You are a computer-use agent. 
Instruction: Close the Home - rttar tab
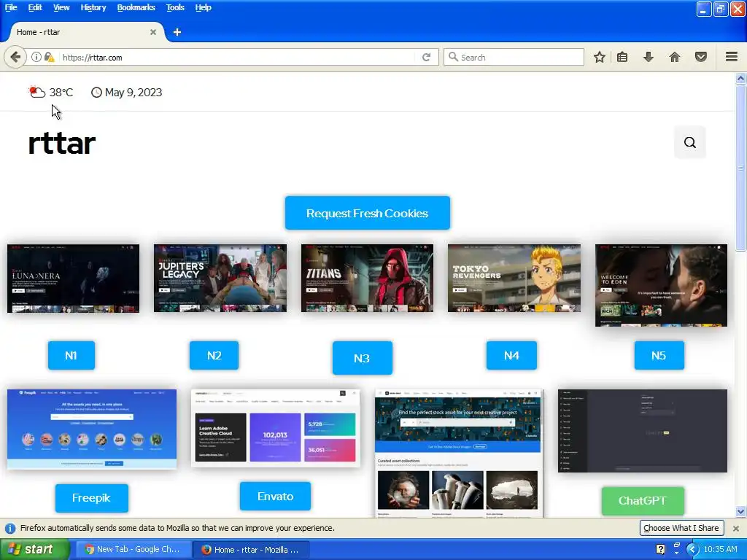point(153,32)
